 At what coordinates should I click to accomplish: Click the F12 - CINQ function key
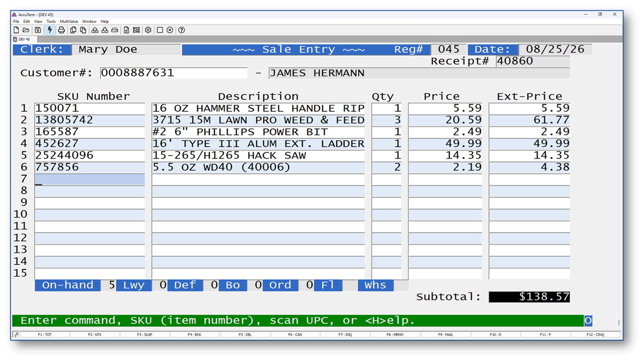(595, 335)
